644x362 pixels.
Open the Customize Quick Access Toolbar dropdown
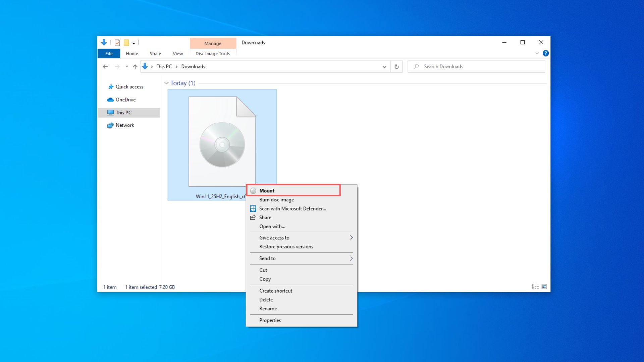[133, 43]
